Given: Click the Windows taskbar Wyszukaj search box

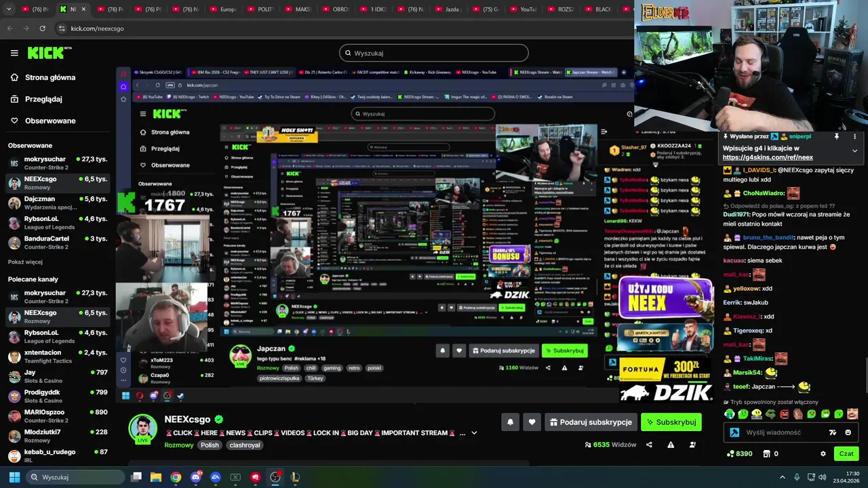Looking at the screenshot, I should (x=75, y=477).
